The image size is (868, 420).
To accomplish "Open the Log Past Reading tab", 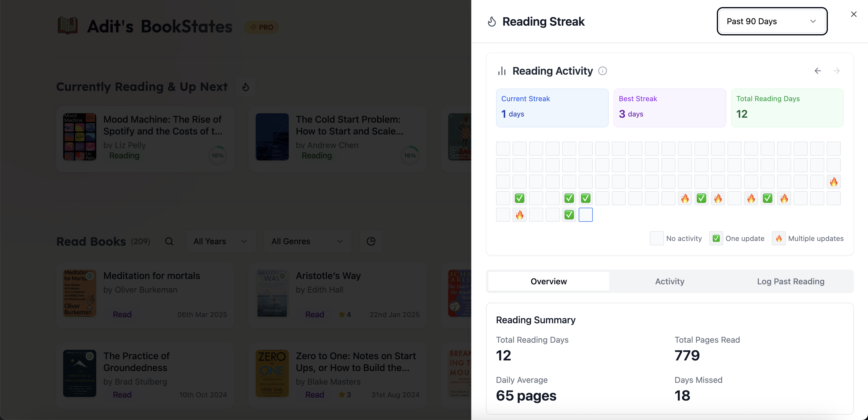I will (791, 281).
